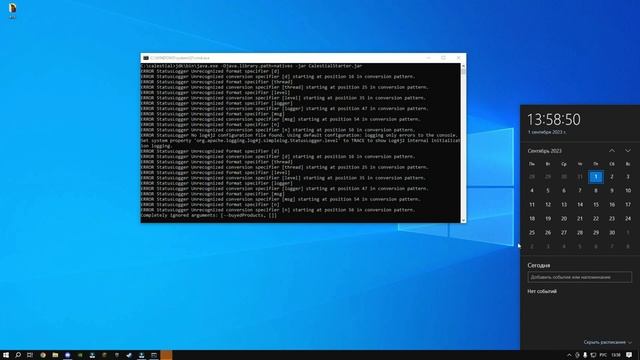This screenshot has height=360, width=640.
Task: Select September 13 in the calendar
Action: point(564,204)
